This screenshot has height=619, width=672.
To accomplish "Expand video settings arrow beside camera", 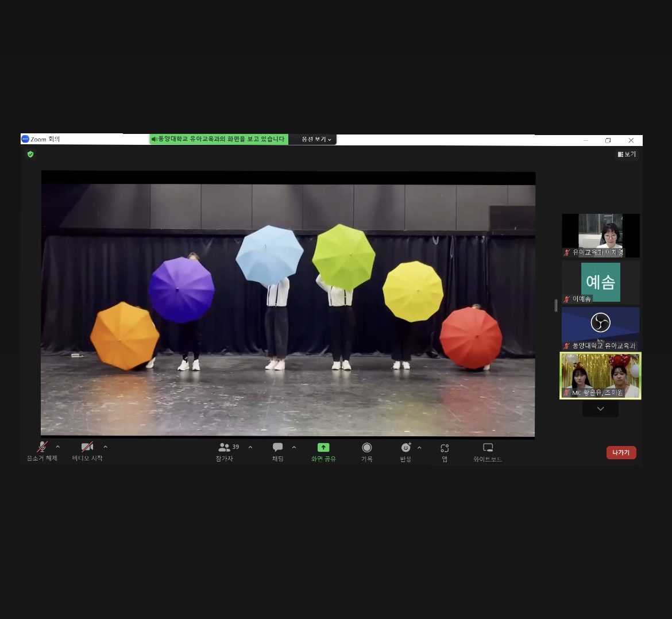I will point(105,447).
